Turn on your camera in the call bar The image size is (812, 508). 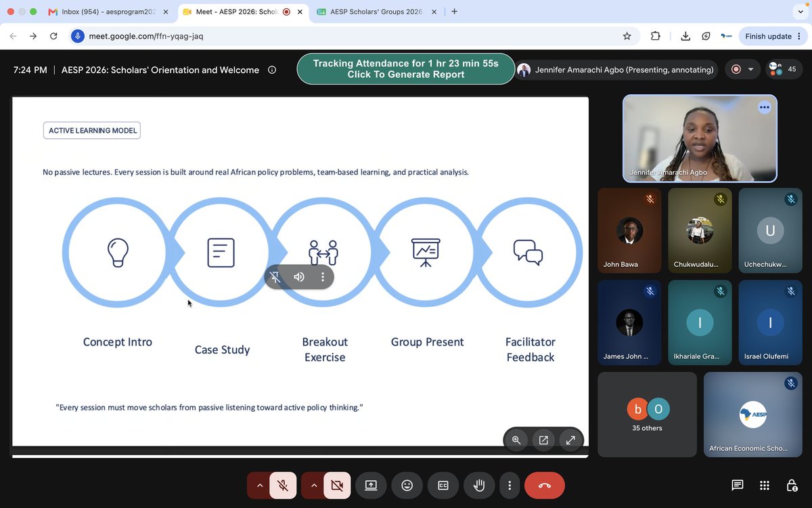[337, 486]
